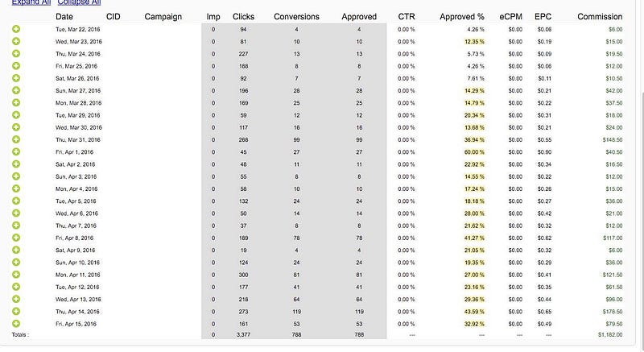The width and height of the screenshot is (644, 352).
Task: Click green plus for Mon, Apr 4, 2016
Action: coord(17,188)
